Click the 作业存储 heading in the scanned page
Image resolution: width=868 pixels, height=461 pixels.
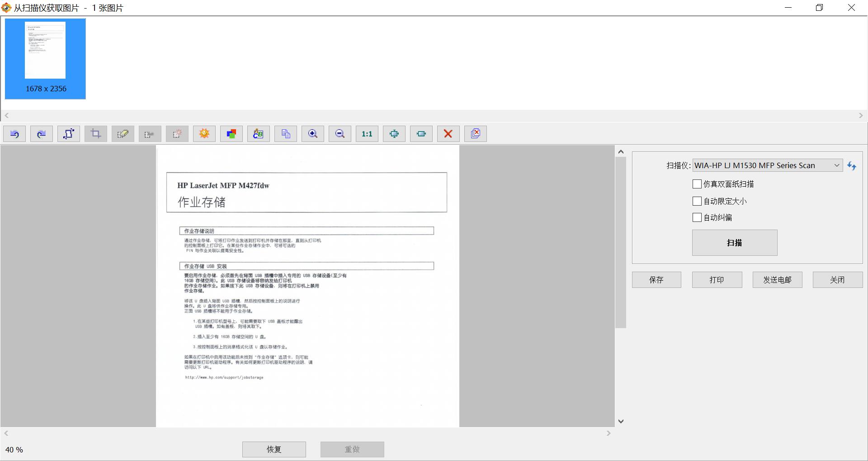(x=201, y=202)
